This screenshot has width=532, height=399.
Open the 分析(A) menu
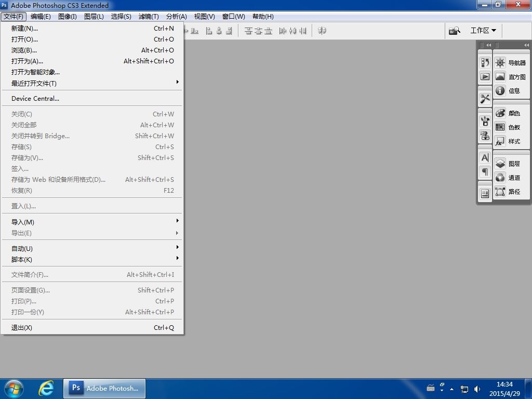[x=177, y=16]
